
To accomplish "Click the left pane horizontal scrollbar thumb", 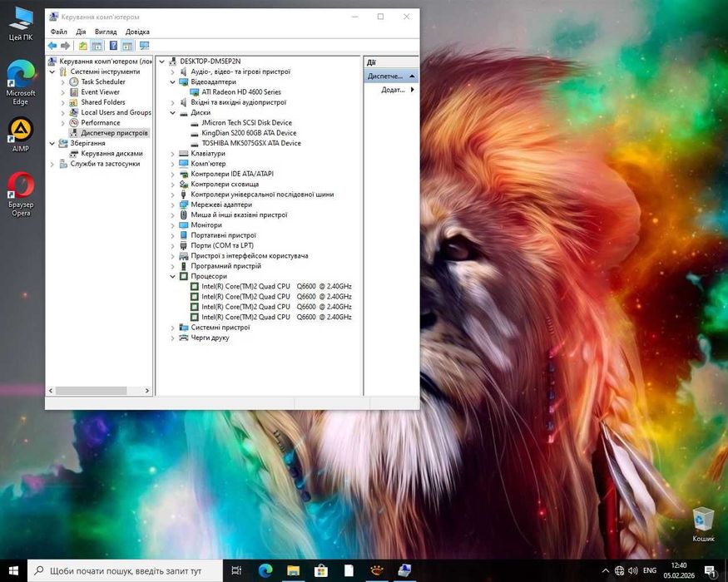I will pos(91,391).
